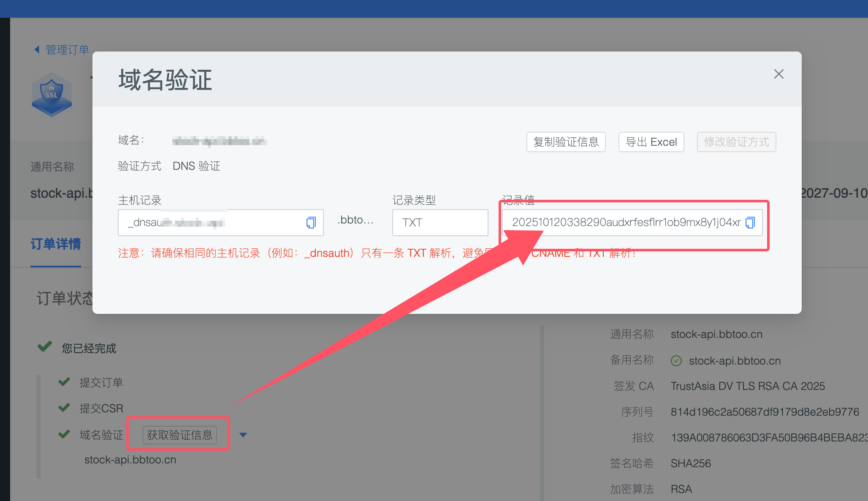
Task: Click the 提交CSR step checkmark
Action: point(64,408)
